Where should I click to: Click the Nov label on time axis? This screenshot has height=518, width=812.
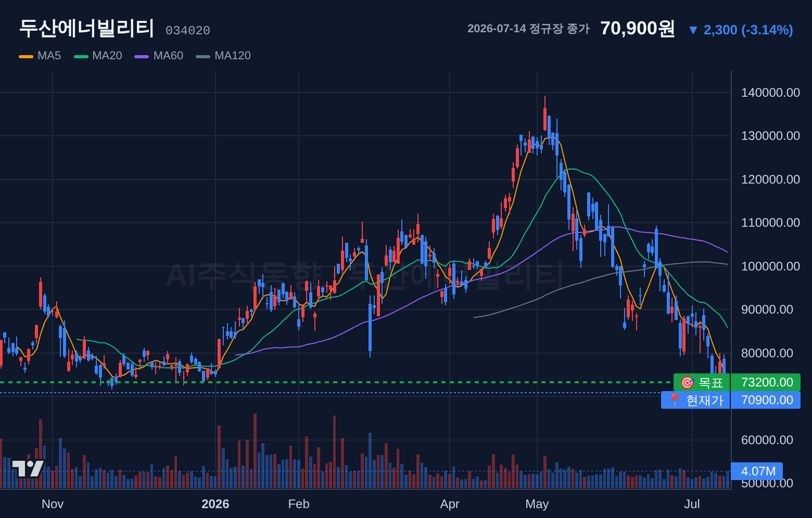pos(53,504)
